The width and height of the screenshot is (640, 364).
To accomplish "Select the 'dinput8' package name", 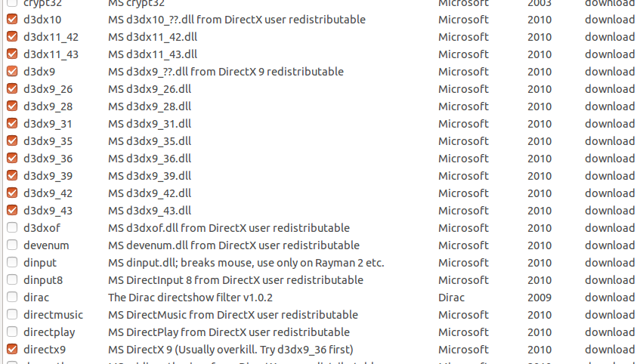I will (x=43, y=280).
